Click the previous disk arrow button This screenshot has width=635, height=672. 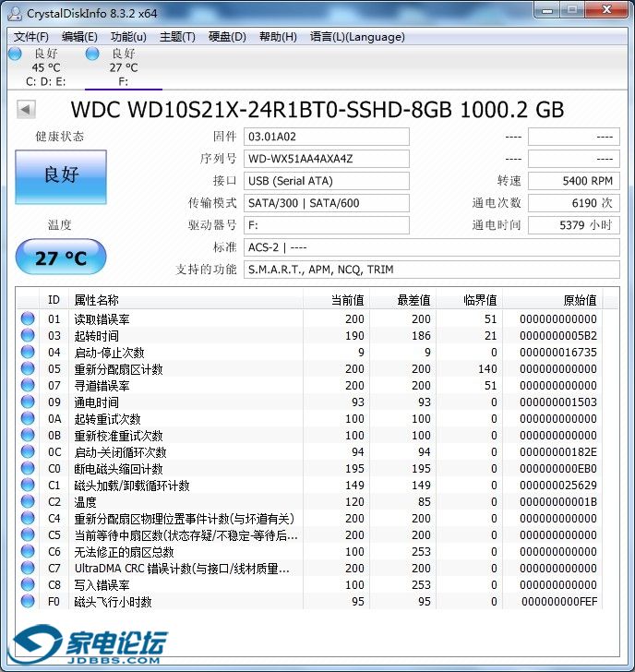click(26, 109)
